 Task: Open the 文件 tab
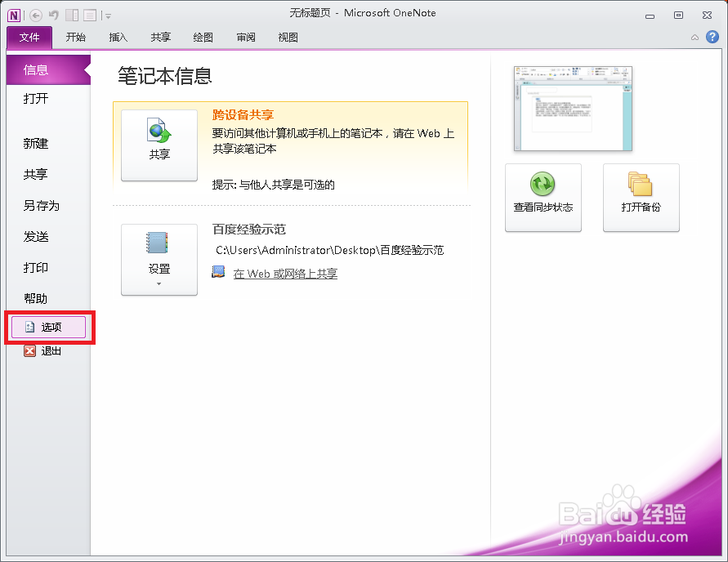(29, 37)
